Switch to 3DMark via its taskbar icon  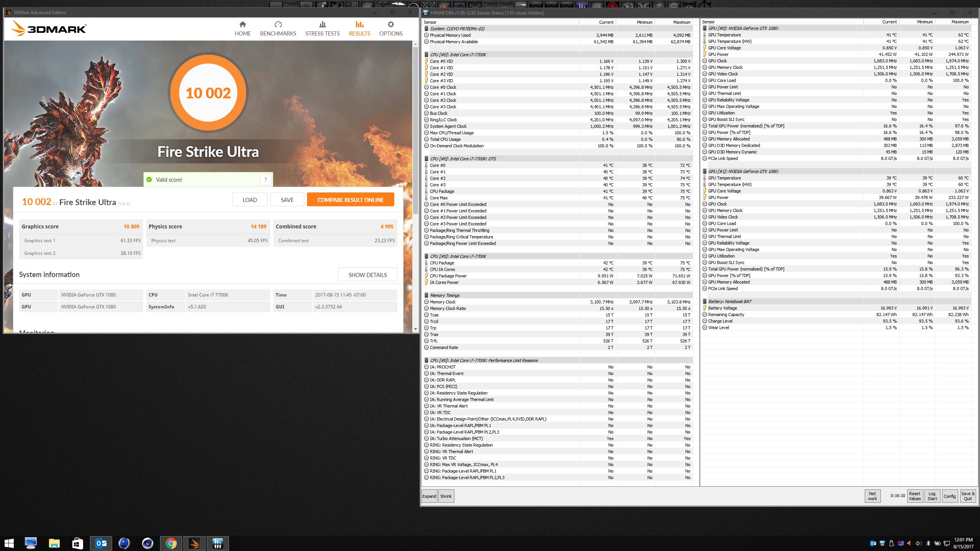[194, 543]
